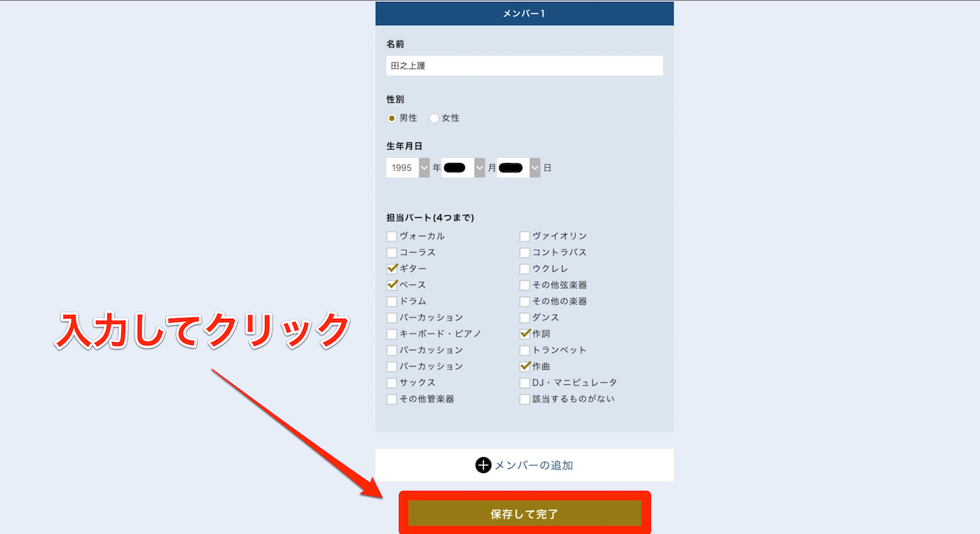Screen dimensions: 980x534
Task: Uncheck the 作曲 checkbox
Action: pyautogui.click(x=524, y=366)
